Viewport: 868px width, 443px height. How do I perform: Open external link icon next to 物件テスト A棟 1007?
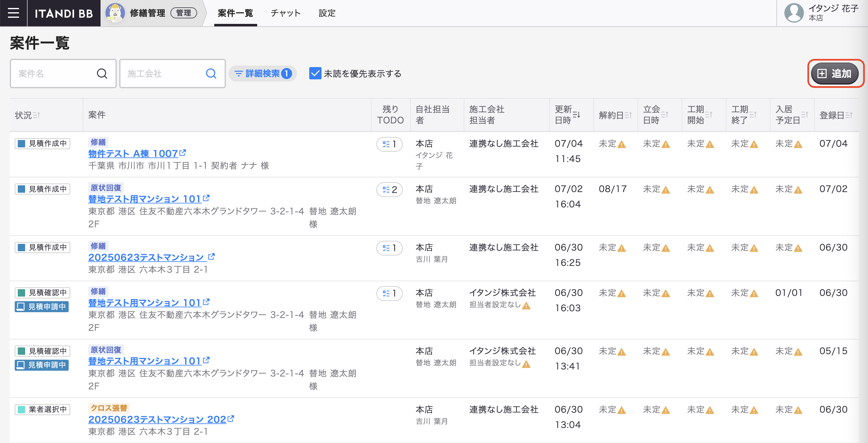[183, 153]
